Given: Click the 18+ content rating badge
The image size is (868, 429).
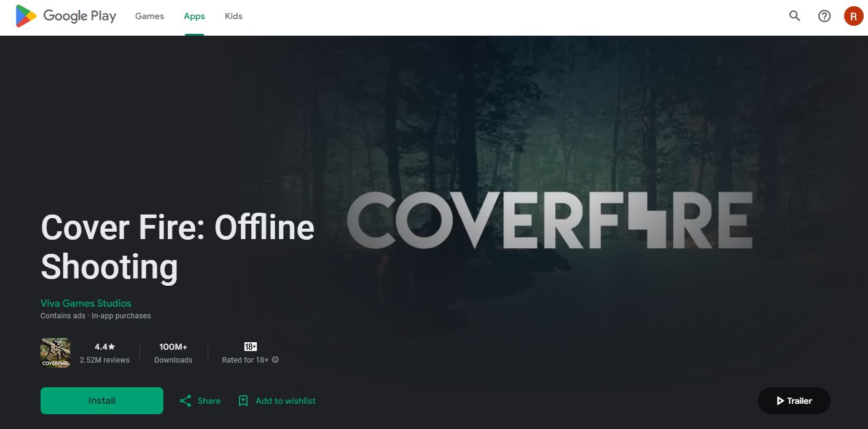Looking at the screenshot, I should pos(251,347).
